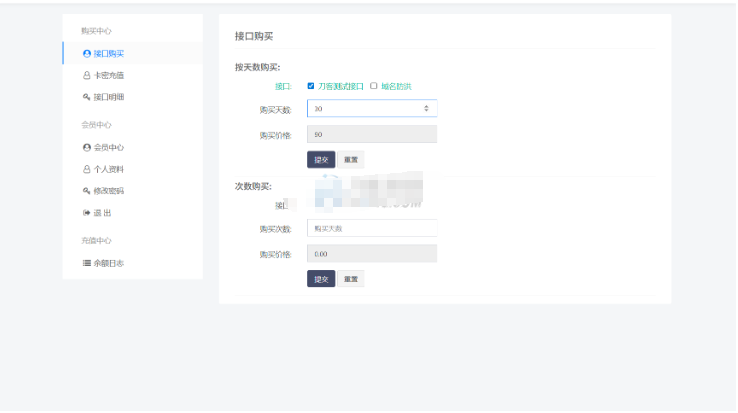The height and width of the screenshot is (413, 738).
Task: Click the 刀客测试接口 label text
Action: (341, 86)
